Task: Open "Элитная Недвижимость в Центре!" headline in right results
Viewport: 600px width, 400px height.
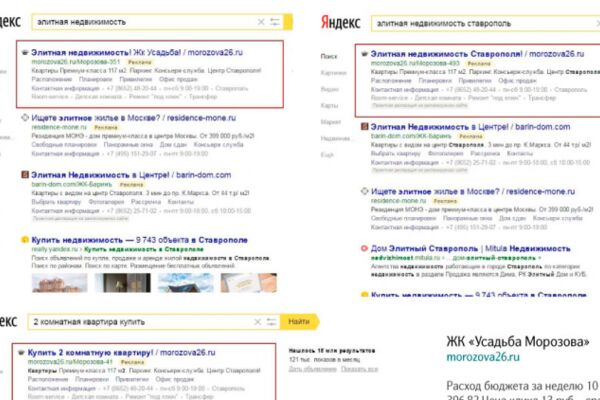Action: coord(470,127)
